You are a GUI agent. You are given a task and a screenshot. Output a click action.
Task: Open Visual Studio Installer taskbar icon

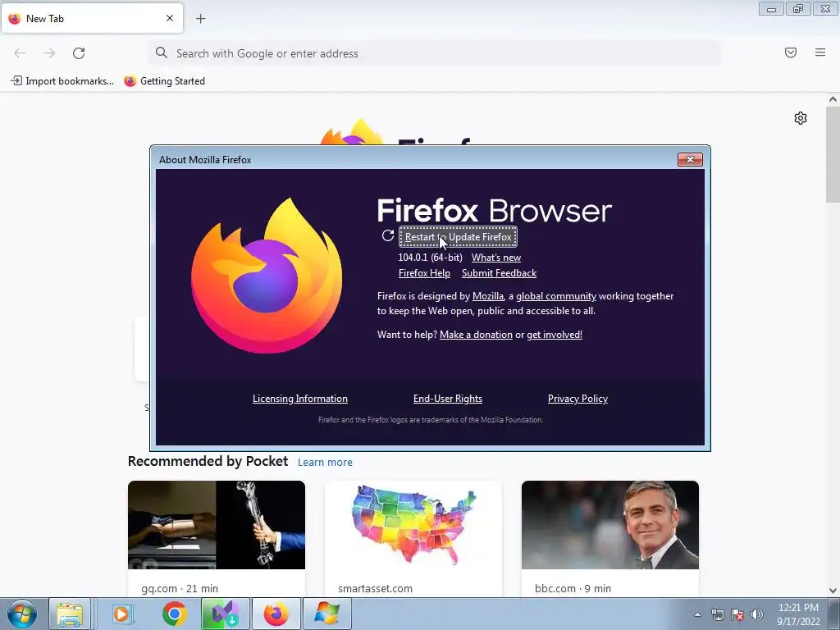[x=225, y=614]
